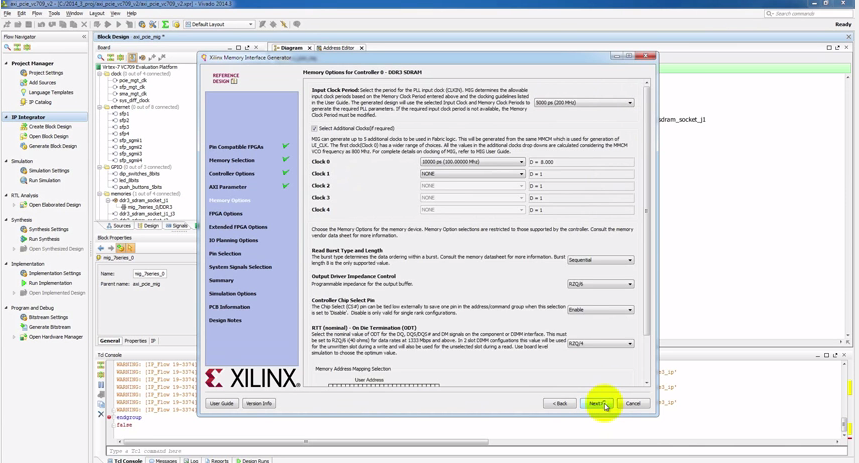859x463 pixels.
Task: Click Generate Bitstream in Flow Navigator
Action: [49, 327]
